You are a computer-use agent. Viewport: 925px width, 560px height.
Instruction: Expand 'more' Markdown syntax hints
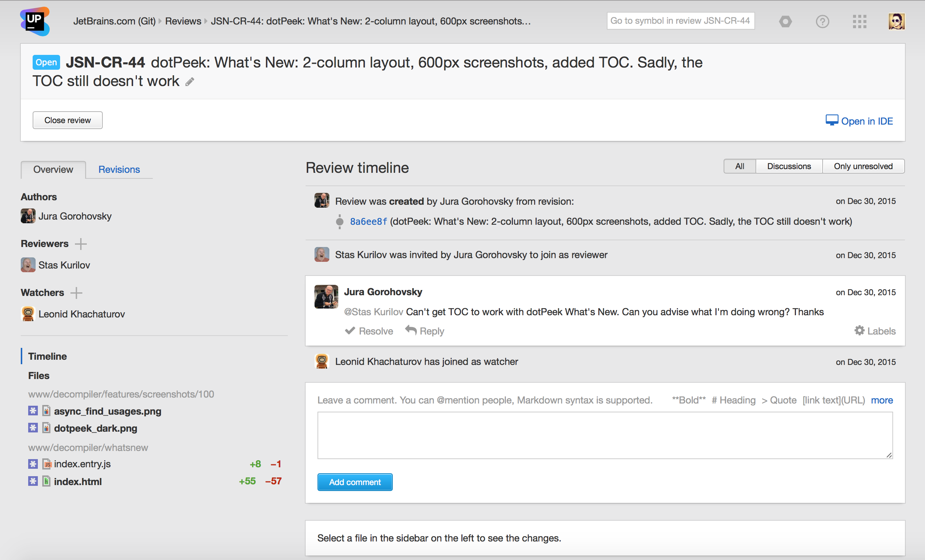[x=882, y=400]
